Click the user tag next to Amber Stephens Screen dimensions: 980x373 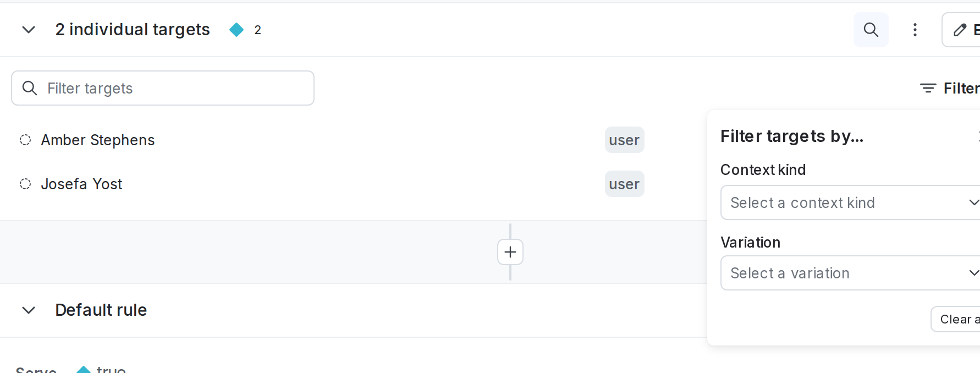(624, 140)
